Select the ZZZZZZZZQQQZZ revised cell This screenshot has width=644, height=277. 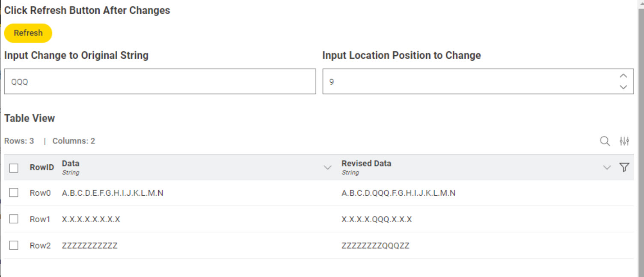376,246
